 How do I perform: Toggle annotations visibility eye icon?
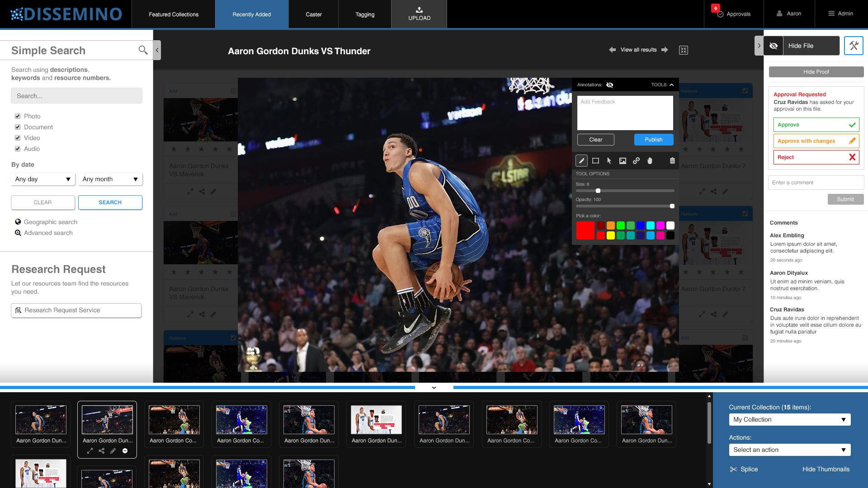coord(609,85)
